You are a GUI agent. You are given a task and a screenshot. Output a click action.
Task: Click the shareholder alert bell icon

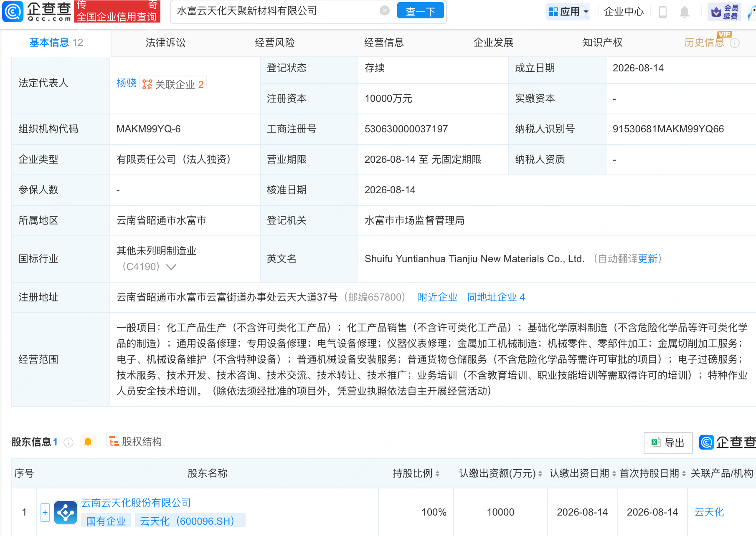[x=88, y=442]
